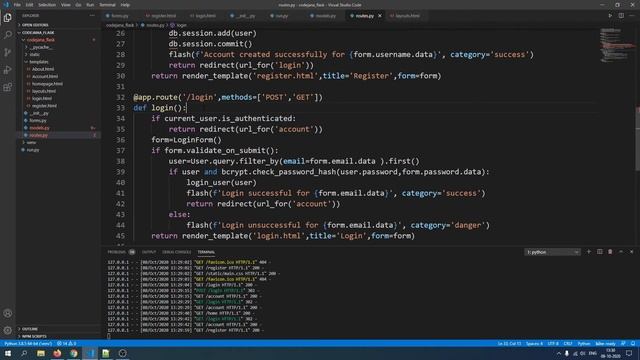Change encoding via UTF-8 status item
The height and width of the screenshot is (360, 640).
[553, 344]
